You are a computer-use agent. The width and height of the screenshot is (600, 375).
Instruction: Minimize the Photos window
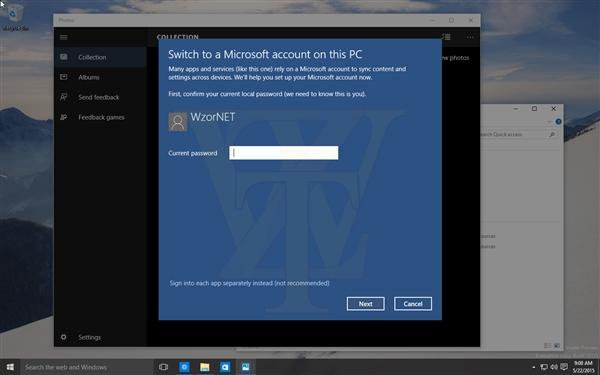(x=432, y=20)
